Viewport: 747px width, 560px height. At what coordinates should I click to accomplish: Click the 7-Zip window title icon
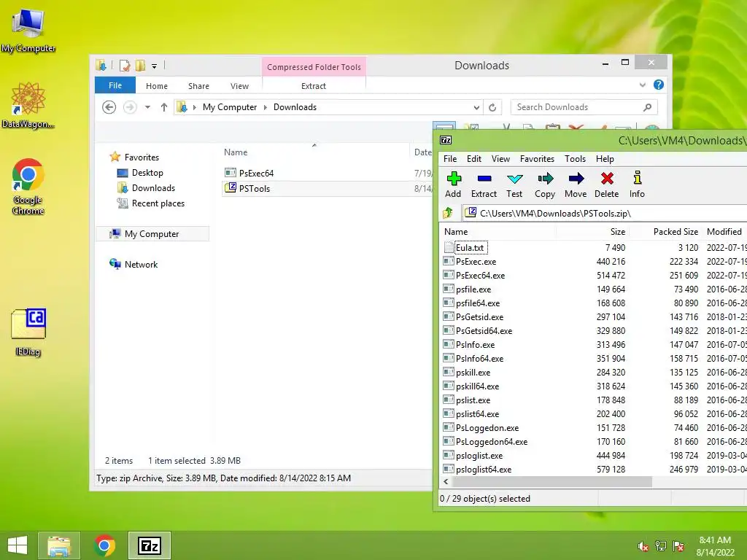(x=446, y=140)
